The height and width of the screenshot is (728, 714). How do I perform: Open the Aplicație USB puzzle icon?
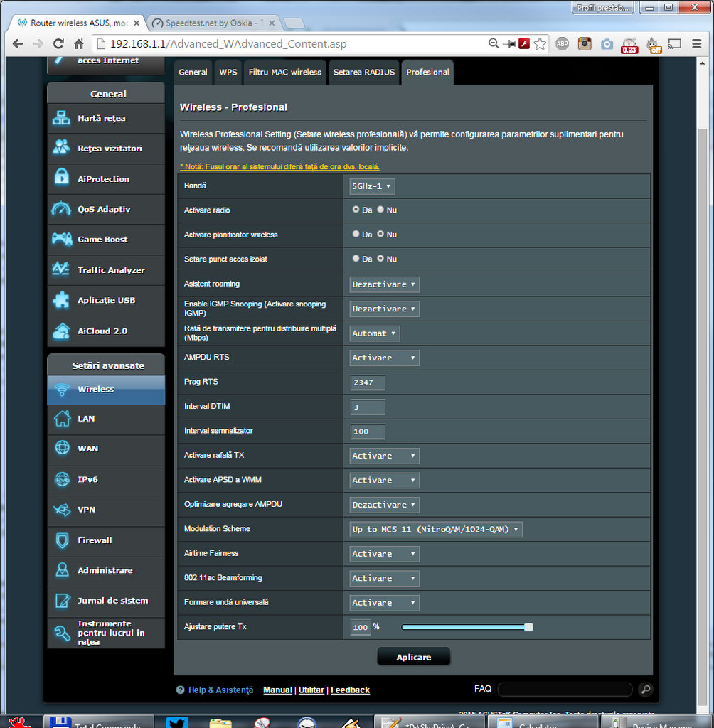click(x=62, y=301)
